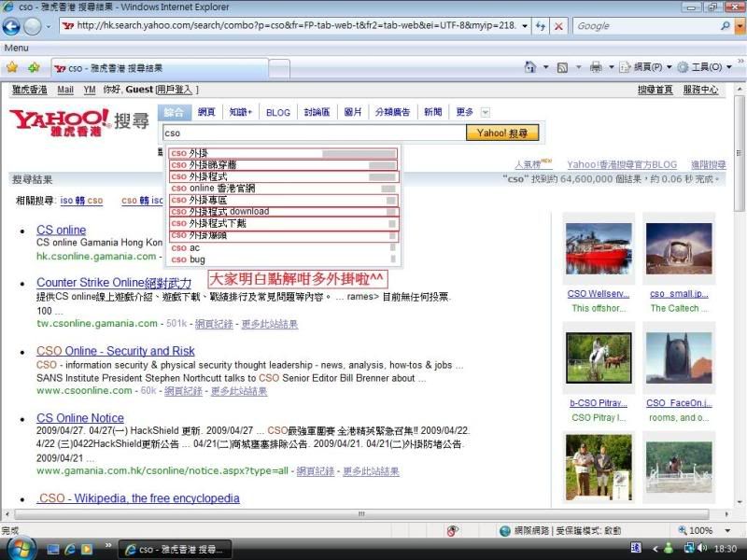Open the 工具(O) tools dropdown
The width and height of the screenshot is (747, 560).
point(705,67)
